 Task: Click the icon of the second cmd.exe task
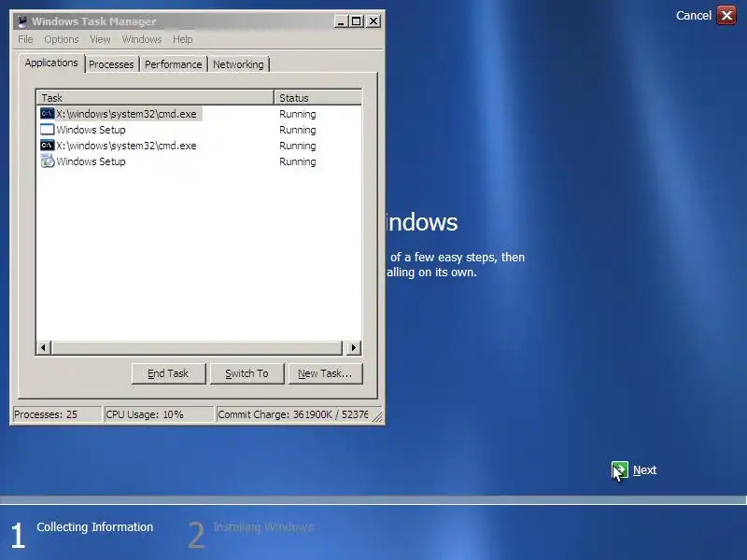[x=48, y=146]
